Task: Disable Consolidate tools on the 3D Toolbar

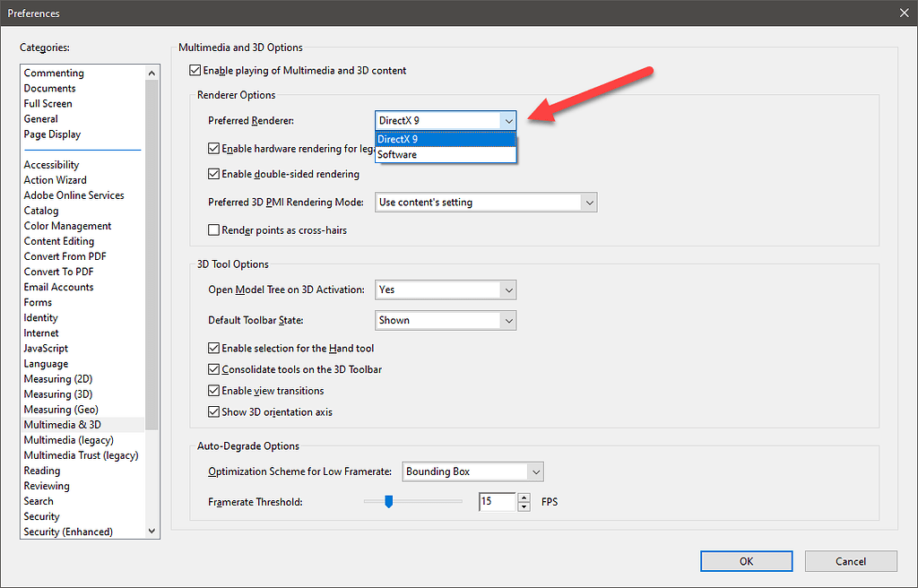Action: tap(213, 368)
